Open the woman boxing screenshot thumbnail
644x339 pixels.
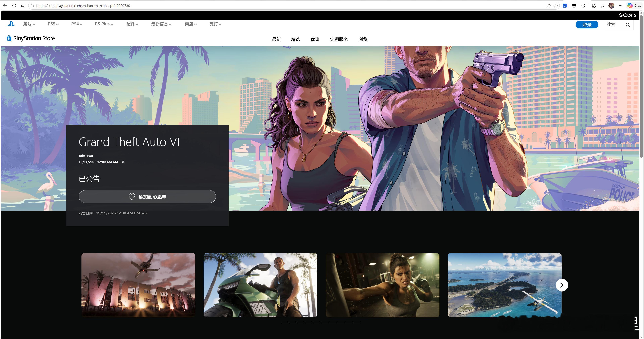pos(382,285)
